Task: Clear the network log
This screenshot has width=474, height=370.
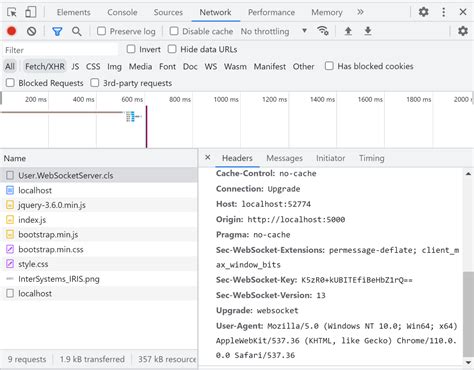Action: click(32, 31)
